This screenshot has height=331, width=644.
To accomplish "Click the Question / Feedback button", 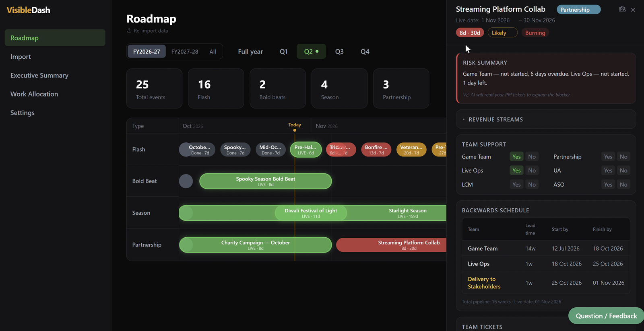I will [606, 316].
